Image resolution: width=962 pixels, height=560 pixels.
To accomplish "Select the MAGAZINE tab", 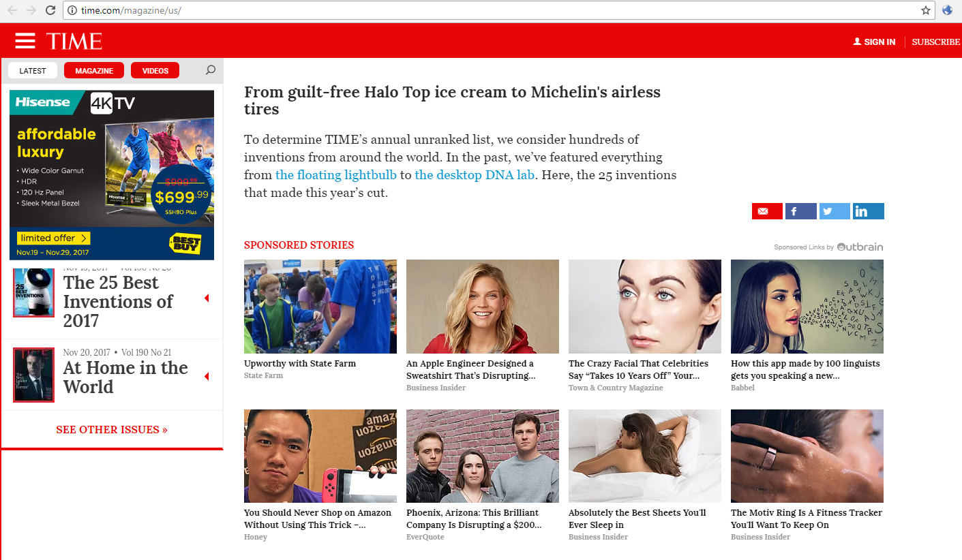I will (94, 70).
